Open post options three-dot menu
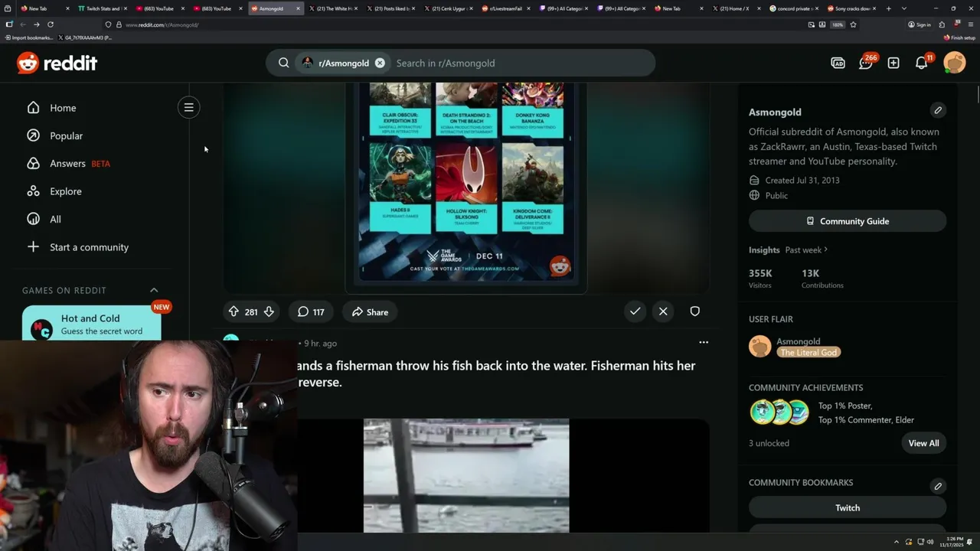The width and height of the screenshot is (980, 551). pyautogui.click(x=704, y=342)
